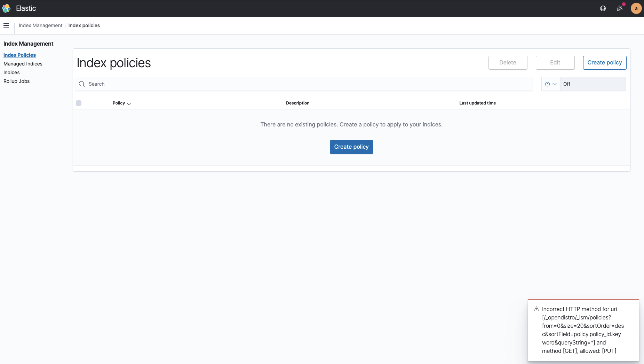This screenshot has width=644, height=364.
Task: Open the user profile avatar labeled a
Action: pos(636,8)
